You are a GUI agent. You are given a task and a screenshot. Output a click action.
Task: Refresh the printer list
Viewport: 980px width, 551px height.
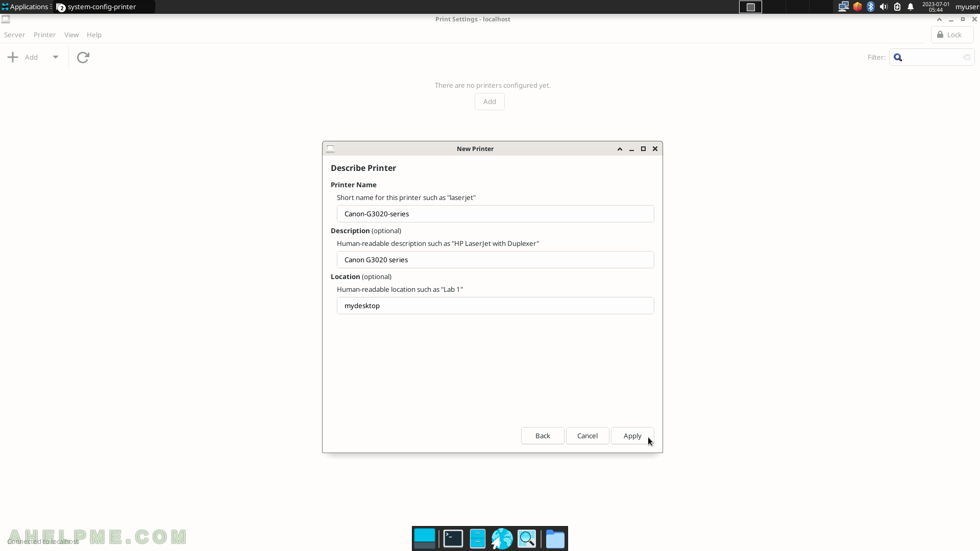tap(83, 57)
